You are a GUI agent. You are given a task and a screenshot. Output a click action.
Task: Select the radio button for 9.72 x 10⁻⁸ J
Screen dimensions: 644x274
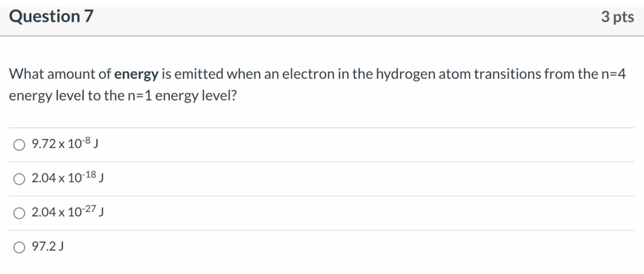pyautogui.click(x=19, y=145)
